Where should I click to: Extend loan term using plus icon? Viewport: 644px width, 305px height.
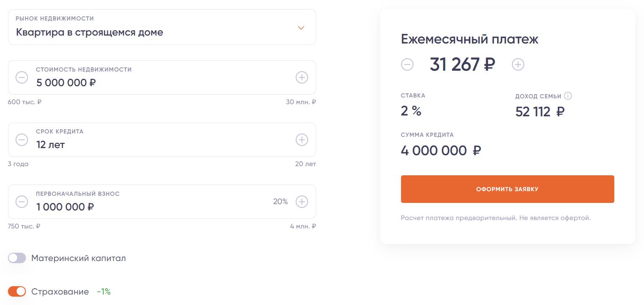click(302, 139)
